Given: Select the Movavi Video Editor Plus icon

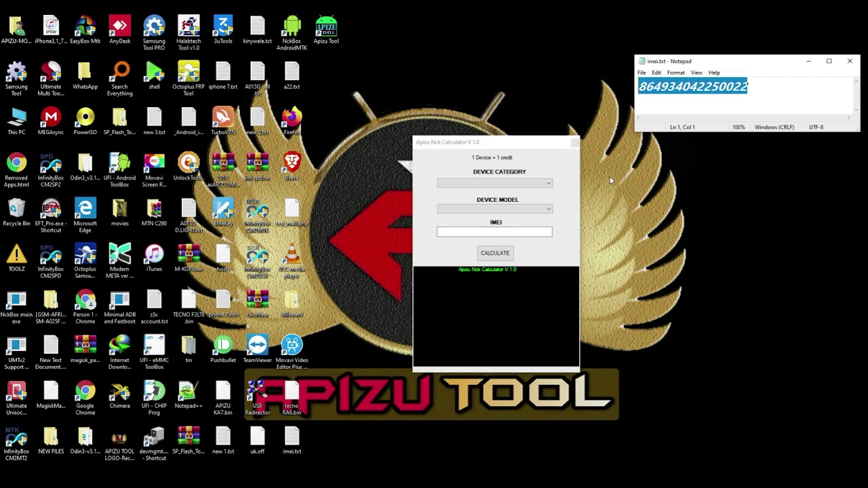Looking at the screenshot, I should tap(292, 352).
